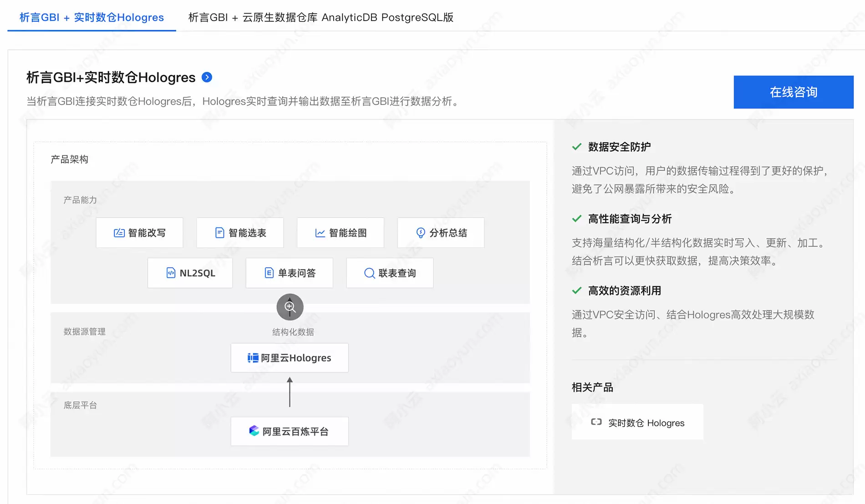Zoom the architecture diagram with magnifier button
The image size is (865, 504).
(290, 307)
